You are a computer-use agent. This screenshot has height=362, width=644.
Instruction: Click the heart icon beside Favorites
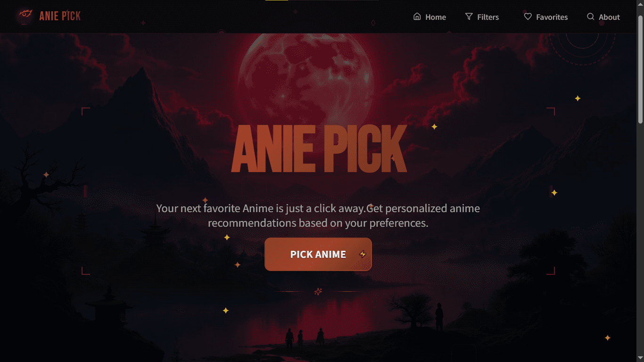pos(528,16)
